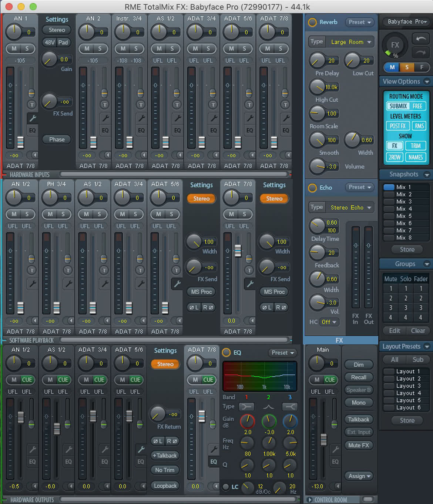Open EQ on hardware output AN 1/2
The image size is (433, 504).
(32, 461)
